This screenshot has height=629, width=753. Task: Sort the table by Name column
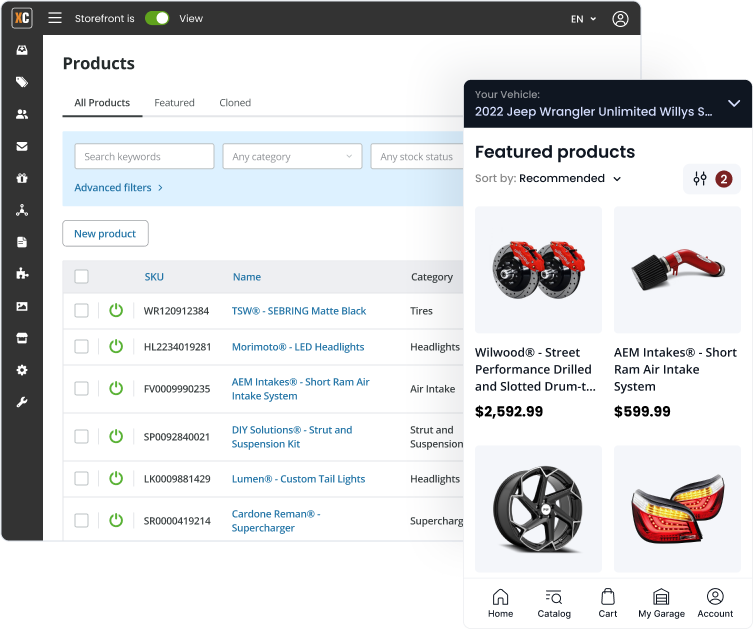coord(247,277)
